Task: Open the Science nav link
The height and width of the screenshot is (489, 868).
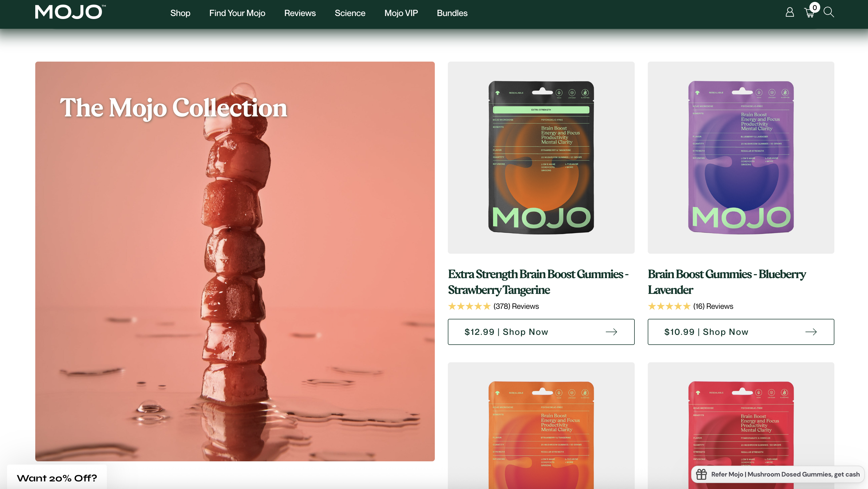Action: coord(350,13)
